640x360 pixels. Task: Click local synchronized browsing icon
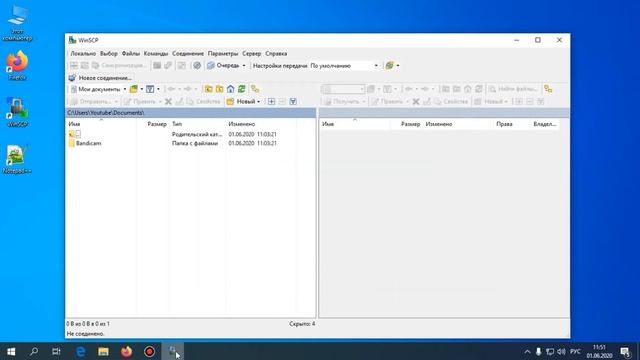(255, 89)
